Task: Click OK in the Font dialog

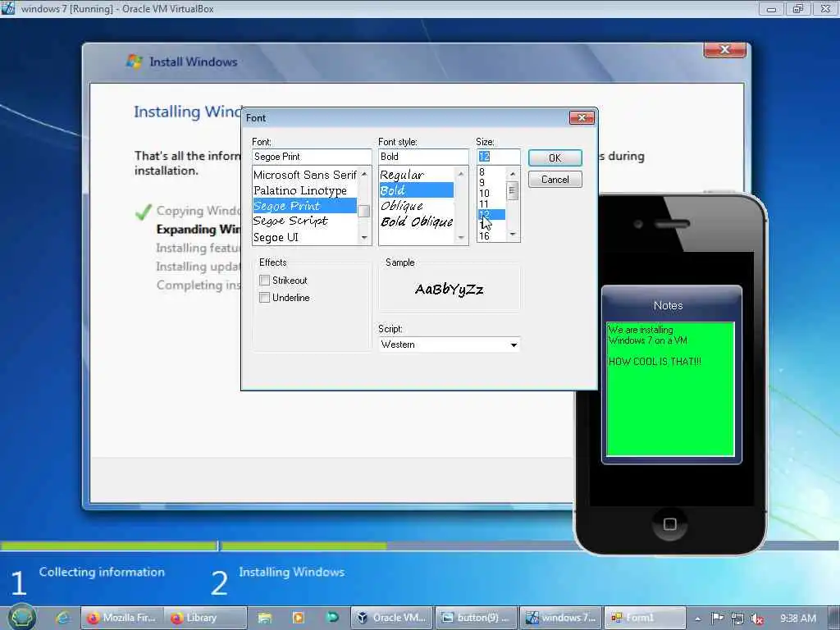Action: (555, 158)
